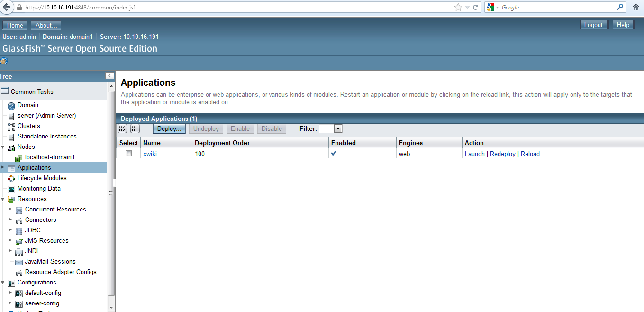Collapse the Resources tree branch
The image size is (644, 312).
(3, 199)
